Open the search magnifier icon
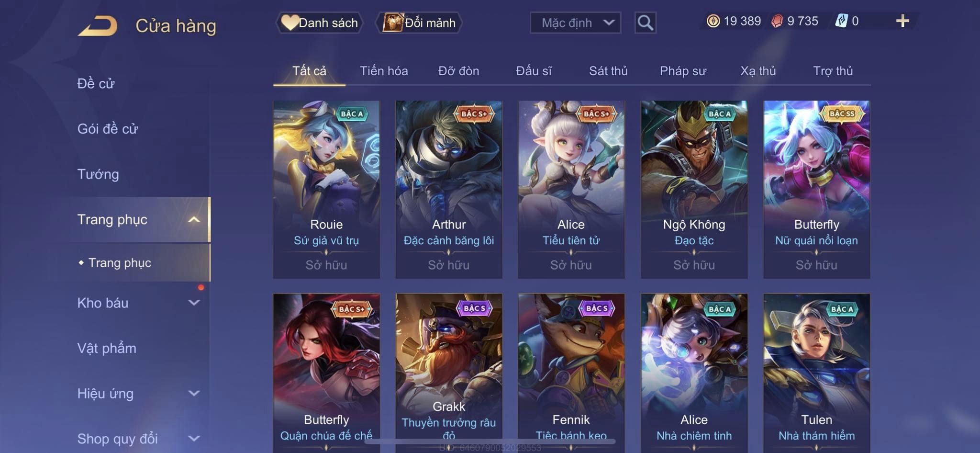 point(645,23)
